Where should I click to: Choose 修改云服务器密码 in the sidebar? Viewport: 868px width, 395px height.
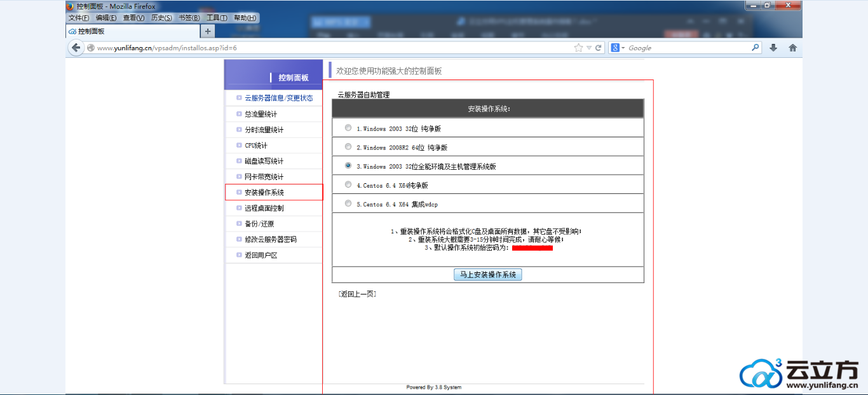270,239
